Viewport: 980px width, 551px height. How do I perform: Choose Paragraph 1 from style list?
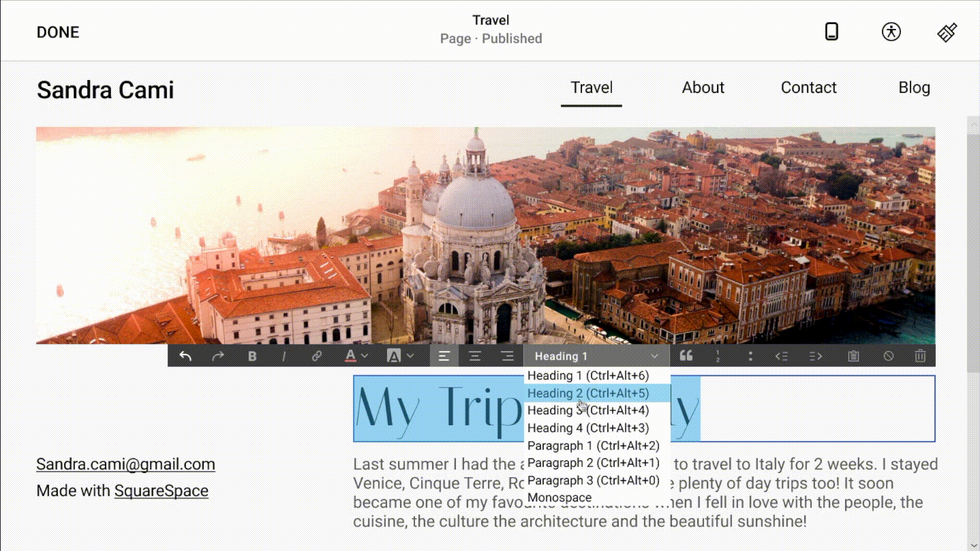tap(593, 446)
